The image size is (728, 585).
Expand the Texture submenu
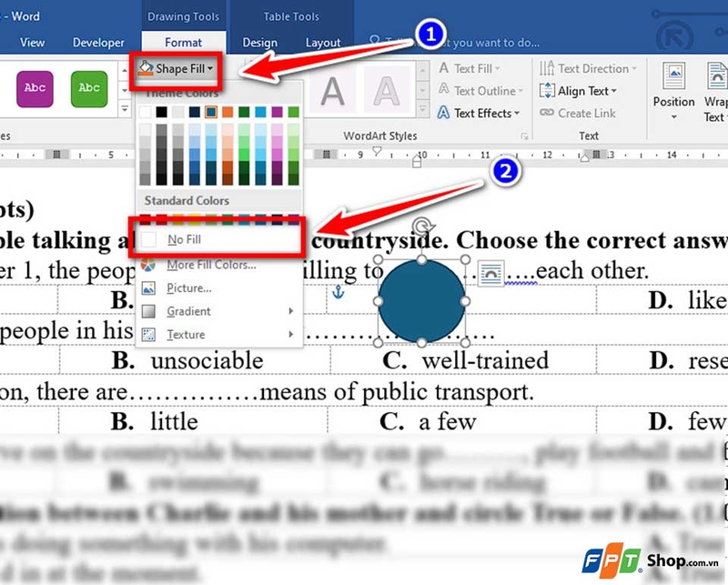(x=217, y=334)
